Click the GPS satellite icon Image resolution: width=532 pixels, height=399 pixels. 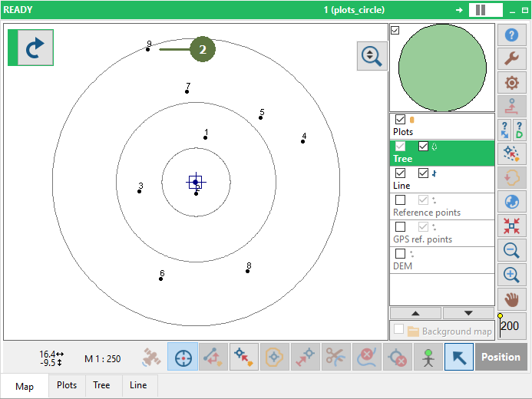(152, 357)
